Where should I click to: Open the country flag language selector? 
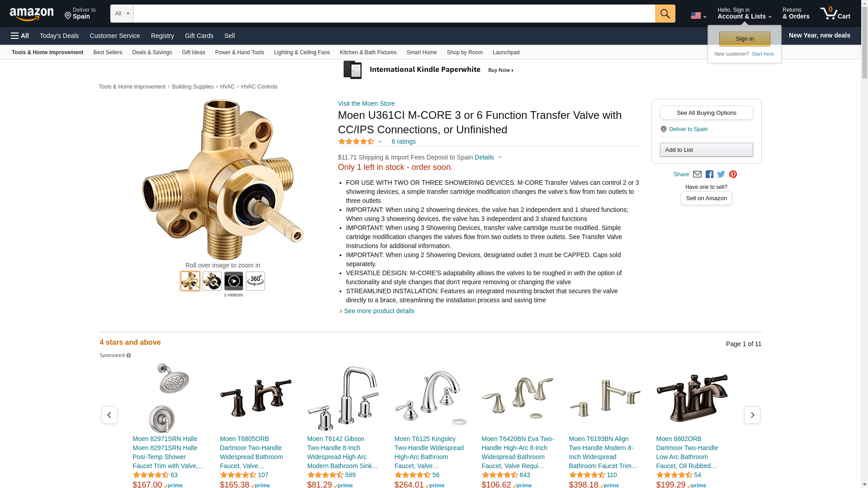(698, 16)
